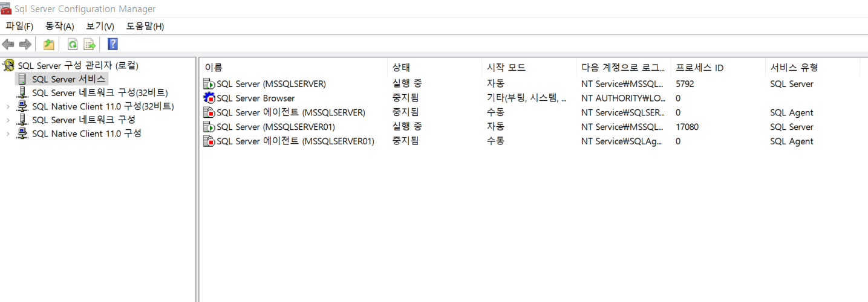Expand SQL Native Client 11.0 구성(32비트) node
The image size is (868, 302).
click(8, 106)
